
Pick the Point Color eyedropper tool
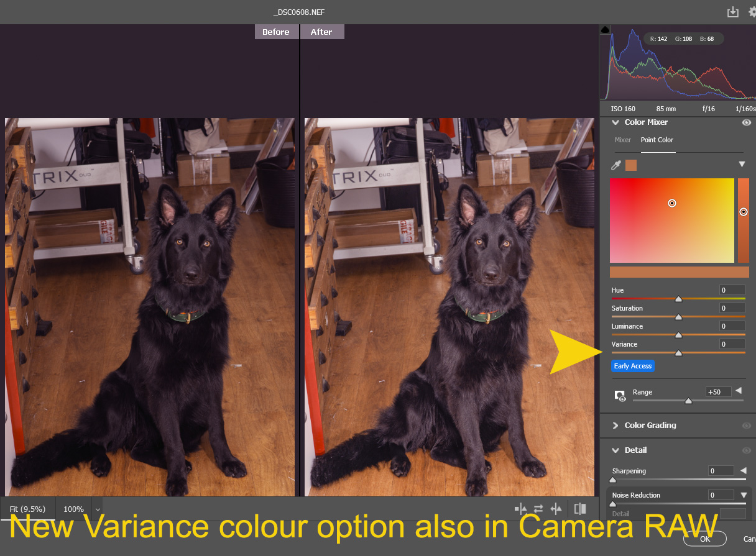[616, 165]
